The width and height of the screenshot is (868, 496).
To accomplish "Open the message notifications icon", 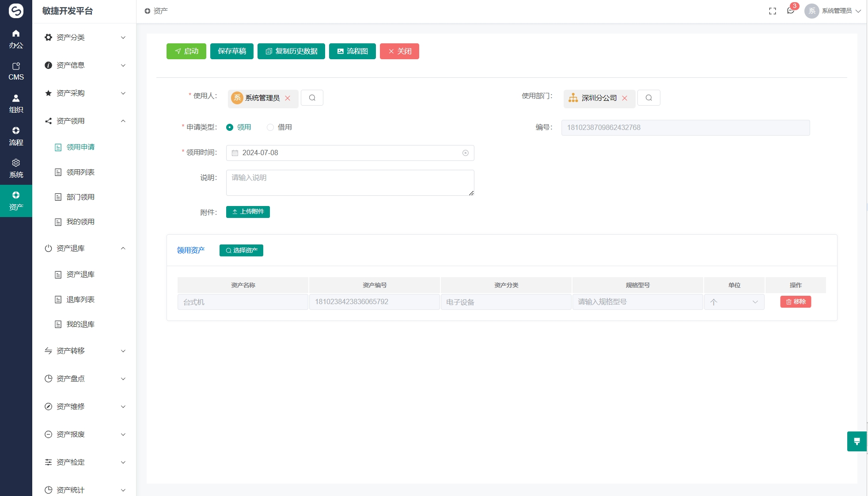I will click(x=790, y=11).
